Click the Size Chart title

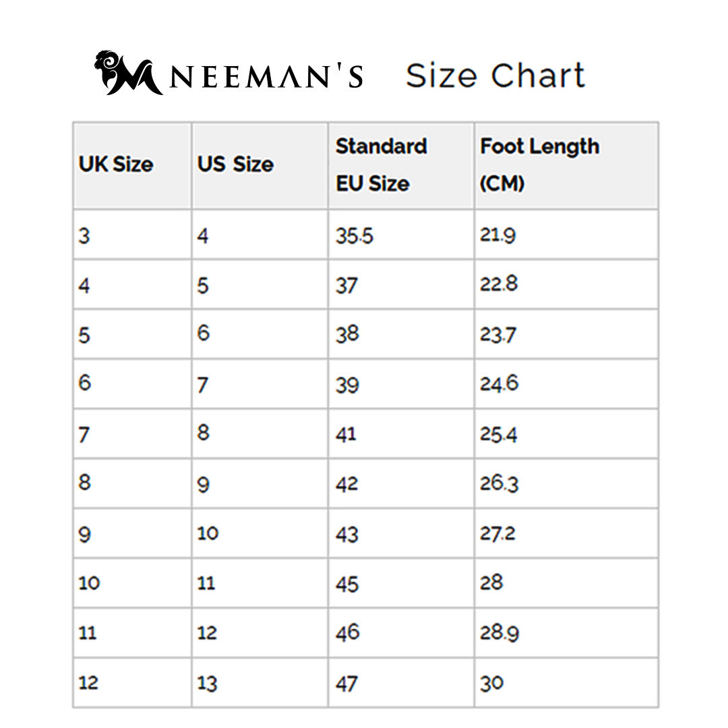tap(495, 75)
